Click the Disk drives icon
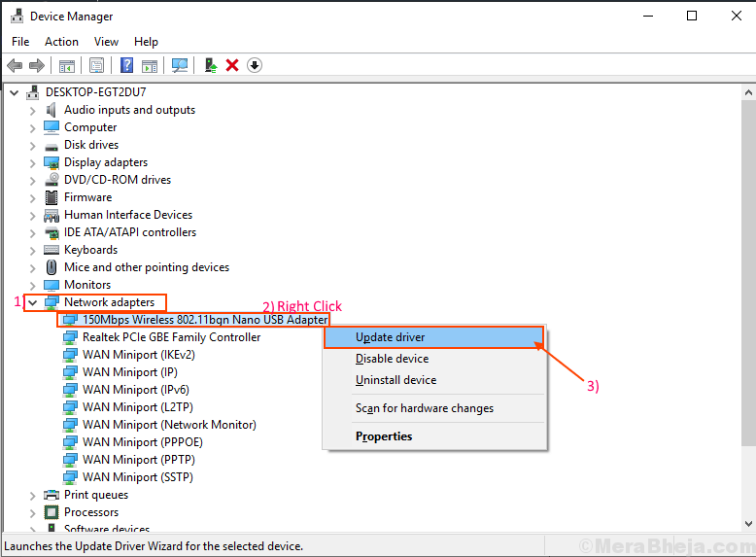The width and height of the screenshot is (756, 557). [52, 146]
